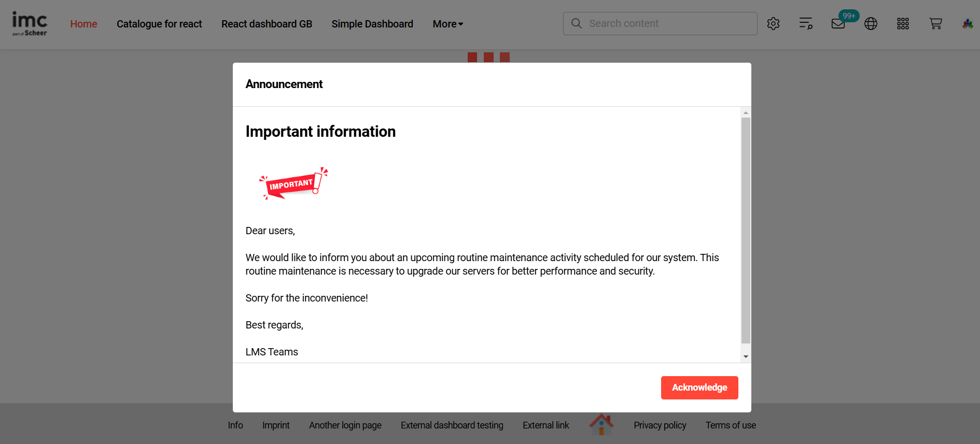Click the imc Scheer logo

coord(30,24)
